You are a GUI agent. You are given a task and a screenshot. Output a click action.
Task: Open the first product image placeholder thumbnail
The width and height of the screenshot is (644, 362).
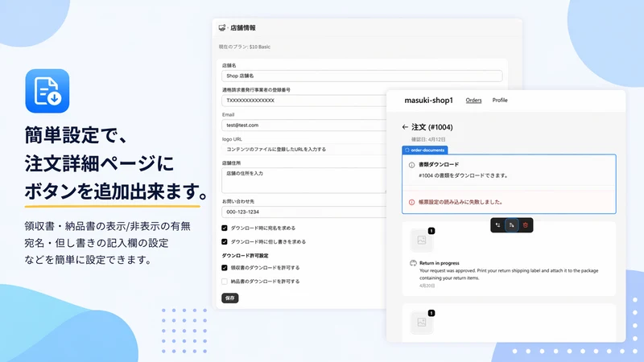422,240
